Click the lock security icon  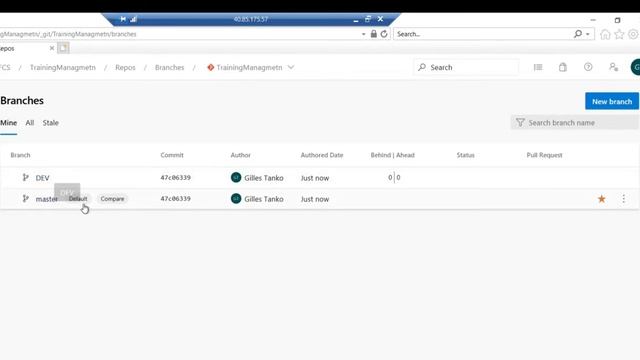[373, 34]
